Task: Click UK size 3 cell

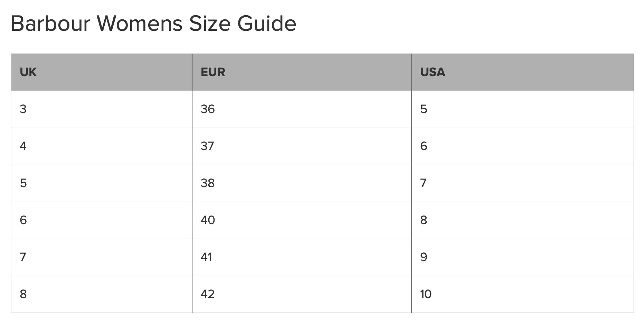Action: click(102, 110)
